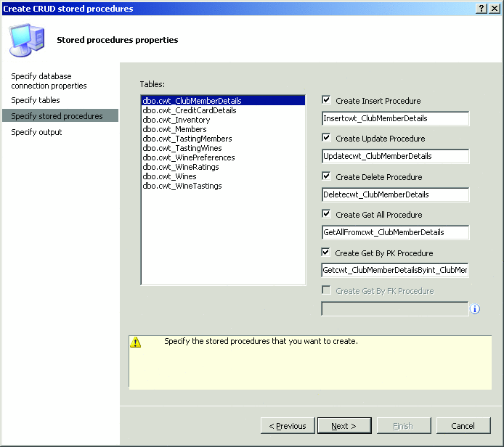Close the Create CRUD stored procedures dialog
This screenshot has width=504, height=447.
tap(494, 9)
